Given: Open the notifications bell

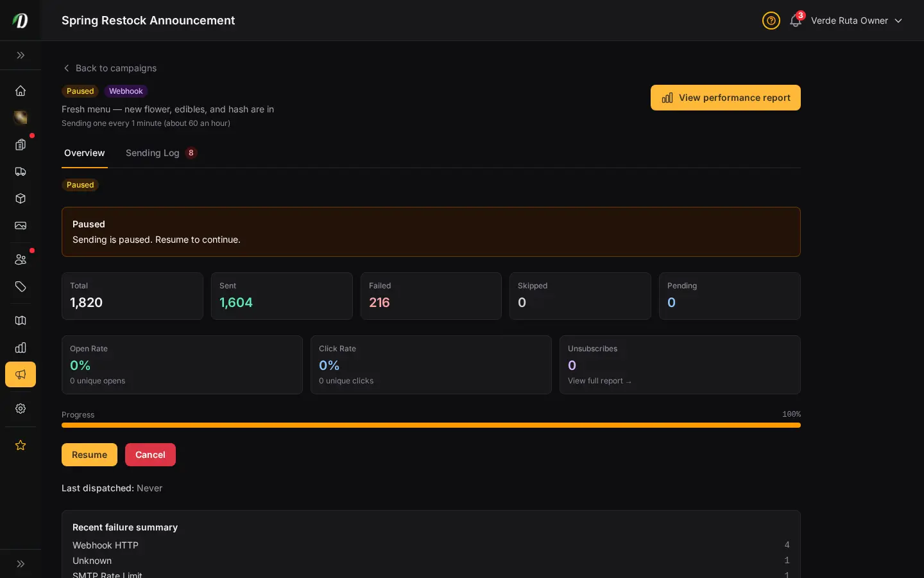Looking at the screenshot, I should (x=796, y=21).
